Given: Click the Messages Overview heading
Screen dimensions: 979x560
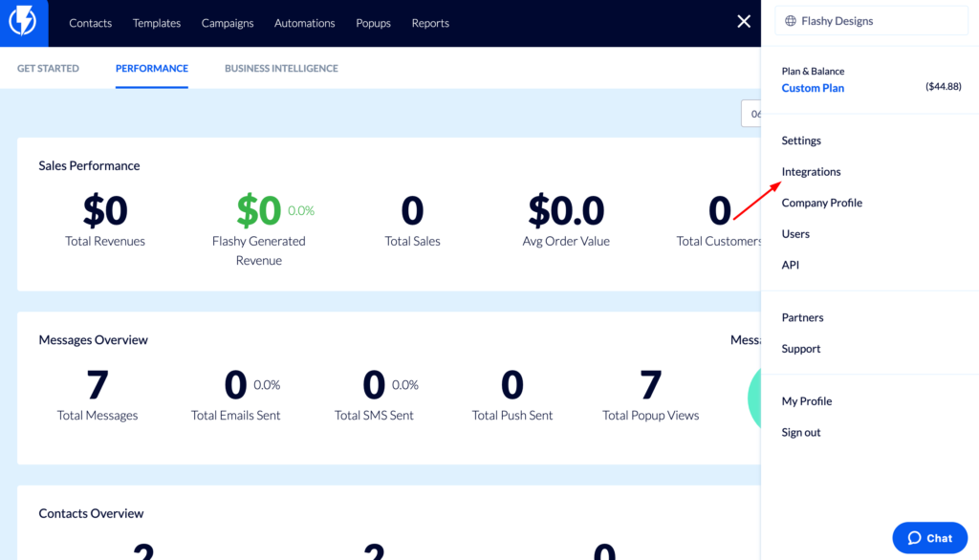Looking at the screenshot, I should pos(93,339).
